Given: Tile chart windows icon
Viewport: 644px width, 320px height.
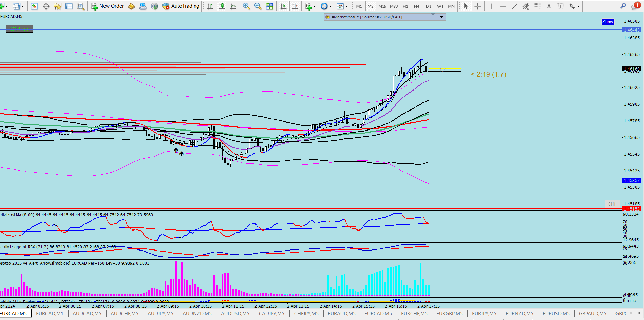Looking at the screenshot, I should [x=269, y=6].
